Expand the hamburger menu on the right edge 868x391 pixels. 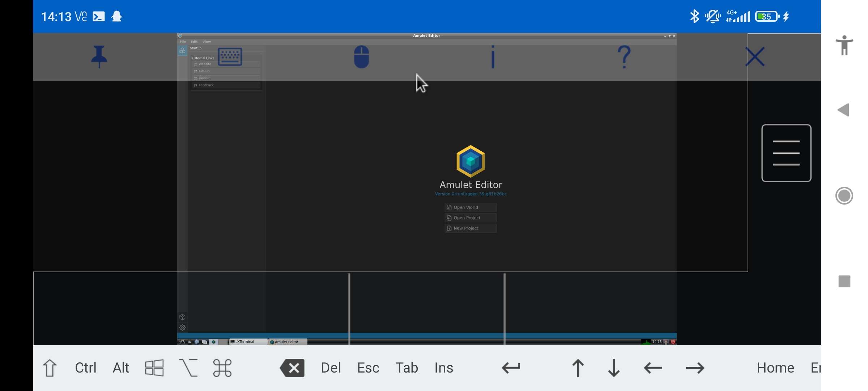click(x=787, y=153)
